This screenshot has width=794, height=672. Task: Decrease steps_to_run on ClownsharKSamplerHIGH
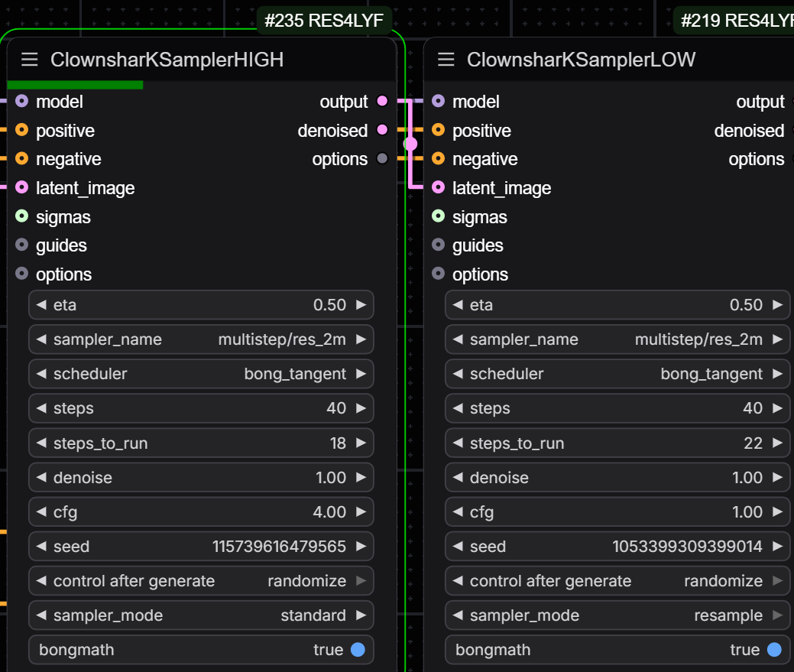point(41,443)
